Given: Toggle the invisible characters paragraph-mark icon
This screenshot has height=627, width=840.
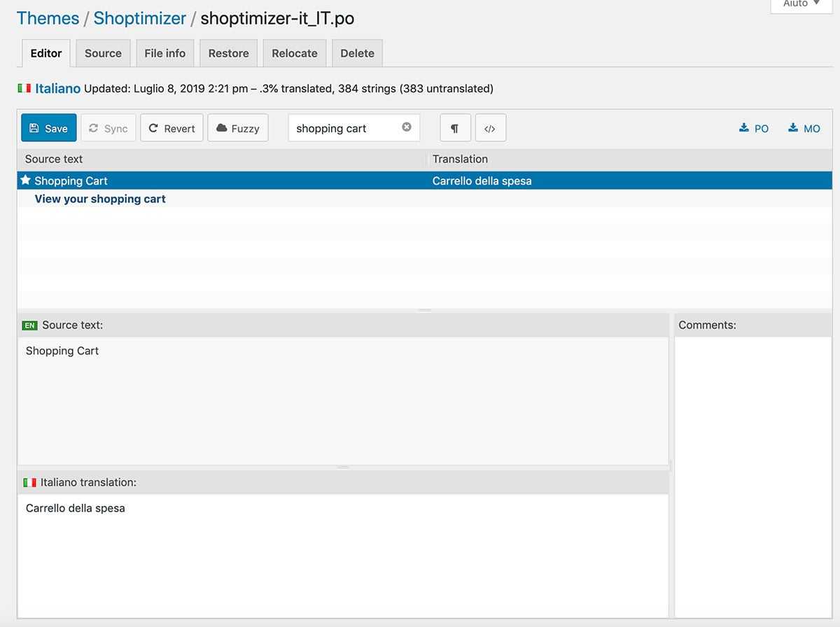Looking at the screenshot, I should [455, 128].
